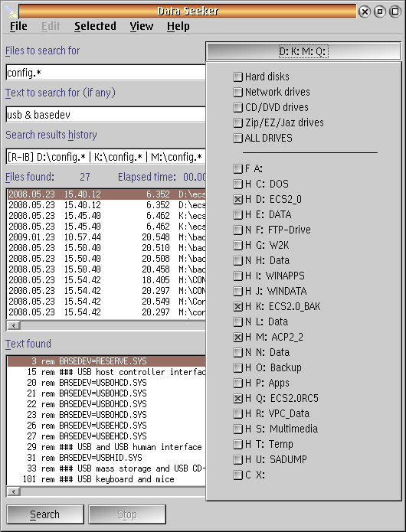Focus the Text to search for field
This screenshot has width=406, height=532.
click(106, 115)
